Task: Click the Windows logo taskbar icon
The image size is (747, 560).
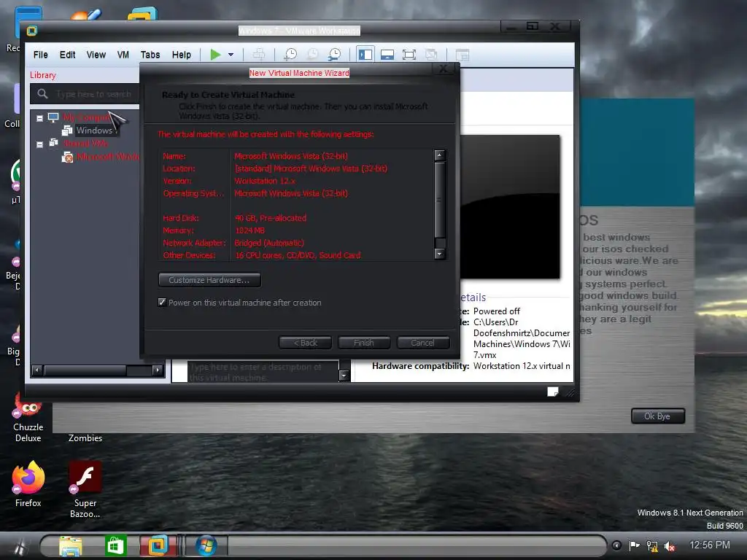Action: [x=206, y=545]
